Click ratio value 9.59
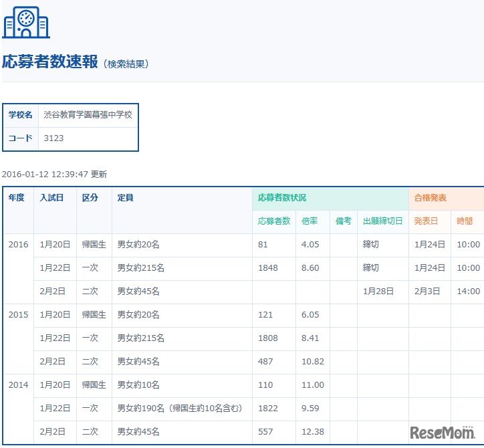484x448 pixels. point(310,408)
